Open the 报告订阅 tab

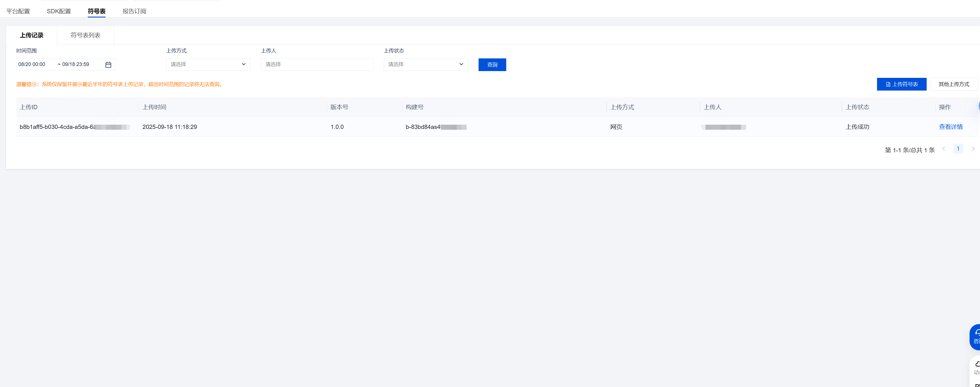click(134, 11)
